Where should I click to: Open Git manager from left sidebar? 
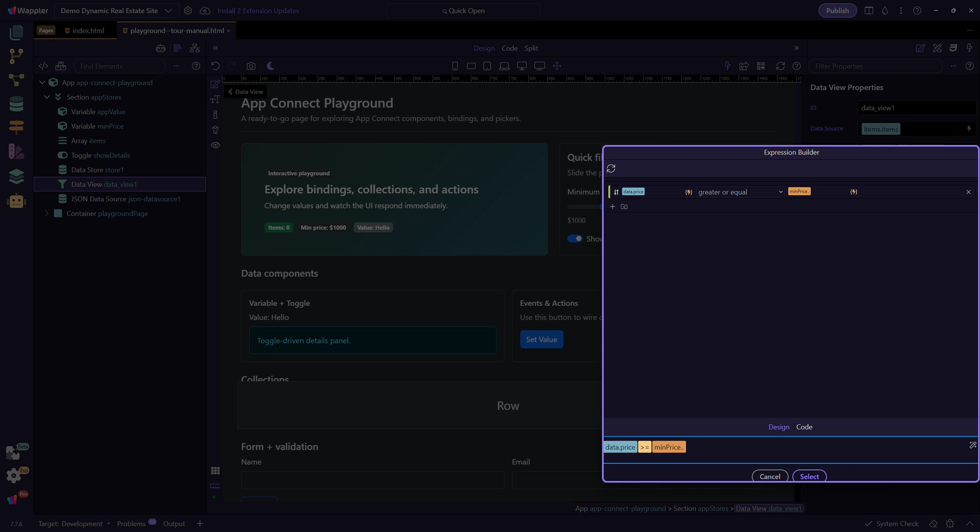[x=16, y=56]
